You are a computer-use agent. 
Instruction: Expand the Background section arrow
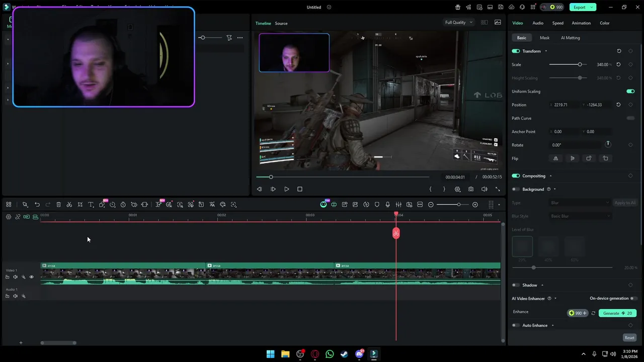pyautogui.click(x=554, y=190)
